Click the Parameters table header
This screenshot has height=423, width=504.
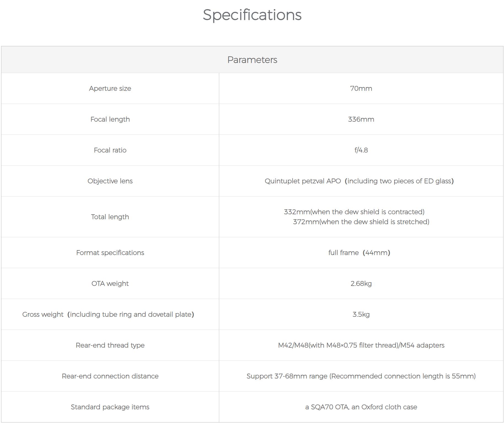click(x=252, y=60)
